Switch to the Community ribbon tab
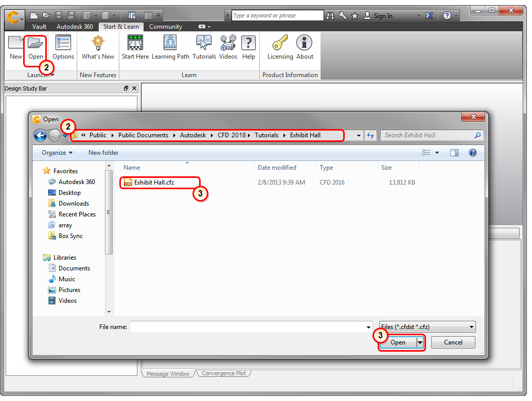Image resolution: width=532 pixels, height=401 pixels. point(166,26)
